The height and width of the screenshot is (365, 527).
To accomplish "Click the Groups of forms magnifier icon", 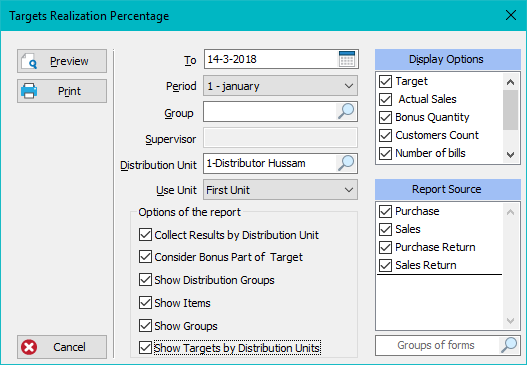I will 509,345.
